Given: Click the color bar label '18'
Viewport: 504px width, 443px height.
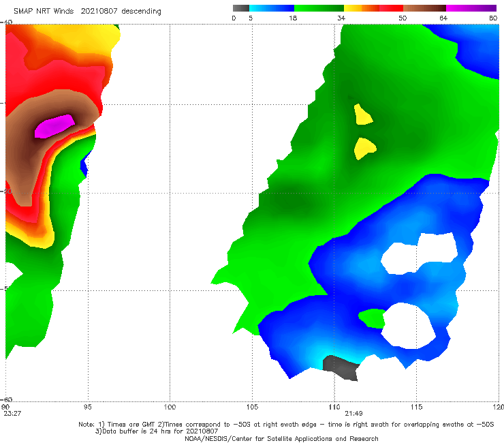Looking at the screenshot, I should coord(293,18).
